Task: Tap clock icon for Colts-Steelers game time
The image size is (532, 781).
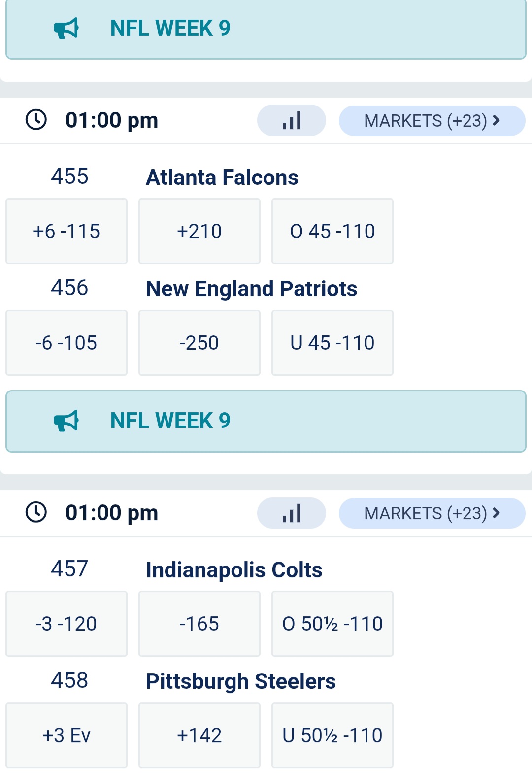Action: point(36,512)
